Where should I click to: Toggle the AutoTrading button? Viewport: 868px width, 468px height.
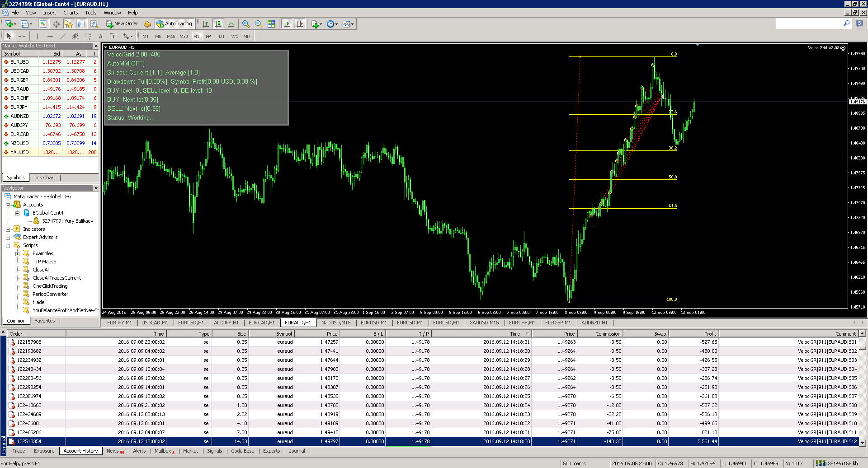(175, 24)
